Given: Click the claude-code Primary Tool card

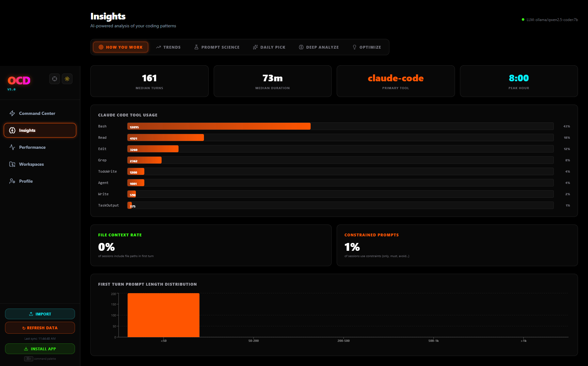Looking at the screenshot, I should (x=396, y=81).
